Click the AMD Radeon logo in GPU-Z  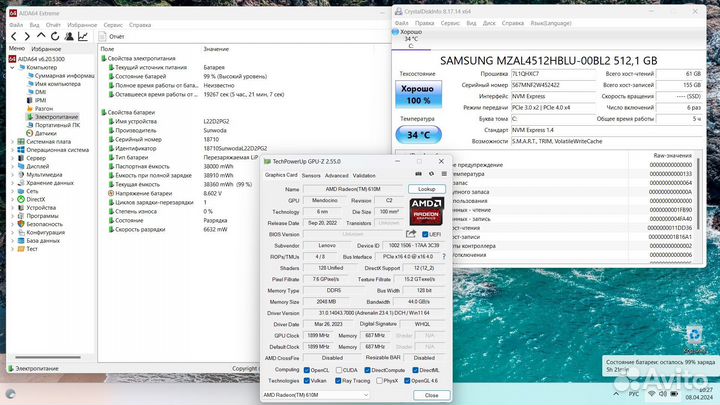pyautogui.click(x=427, y=211)
